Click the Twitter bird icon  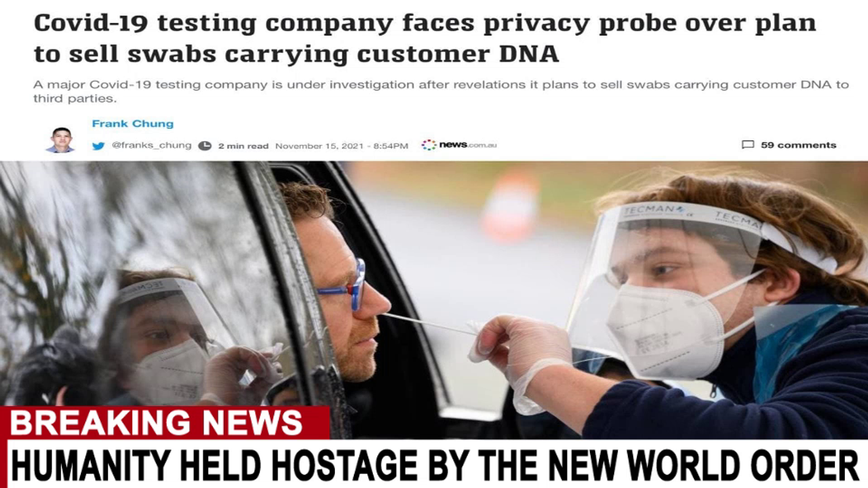tap(98, 146)
